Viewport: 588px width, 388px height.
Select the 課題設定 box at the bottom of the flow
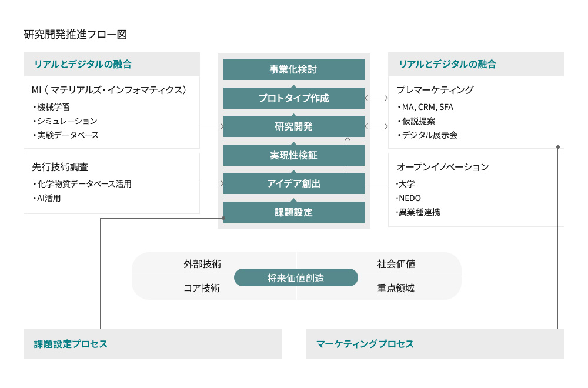pos(293,212)
